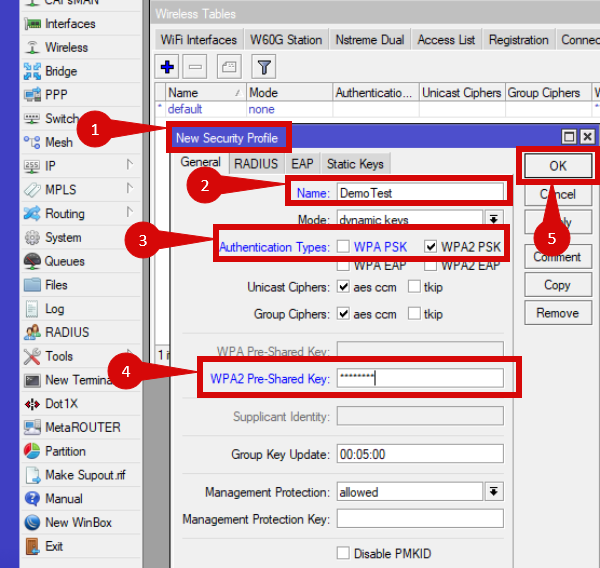
Task: Confirm the profile with OK
Action: [x=558, y=166]
